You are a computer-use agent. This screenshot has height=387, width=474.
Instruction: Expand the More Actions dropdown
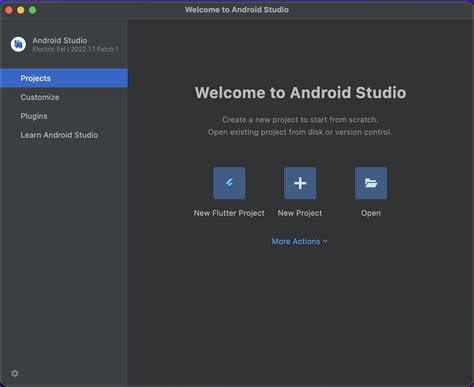tap(300, 241)
